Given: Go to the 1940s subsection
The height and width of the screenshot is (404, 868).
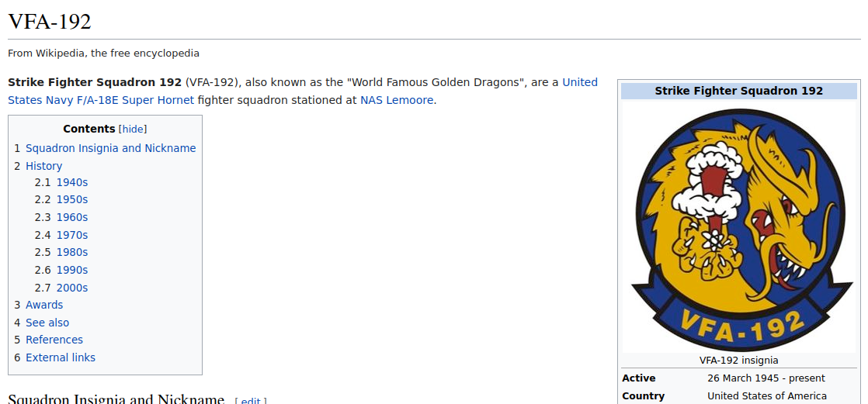Looking at the screenshot, I should pyautogui.click(x=72, y=181).
